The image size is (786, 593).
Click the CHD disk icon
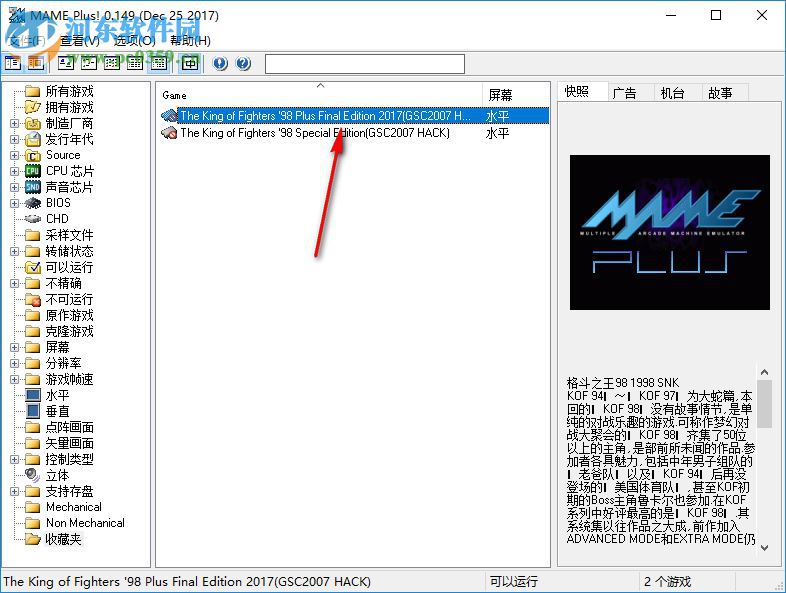[33, 219]
